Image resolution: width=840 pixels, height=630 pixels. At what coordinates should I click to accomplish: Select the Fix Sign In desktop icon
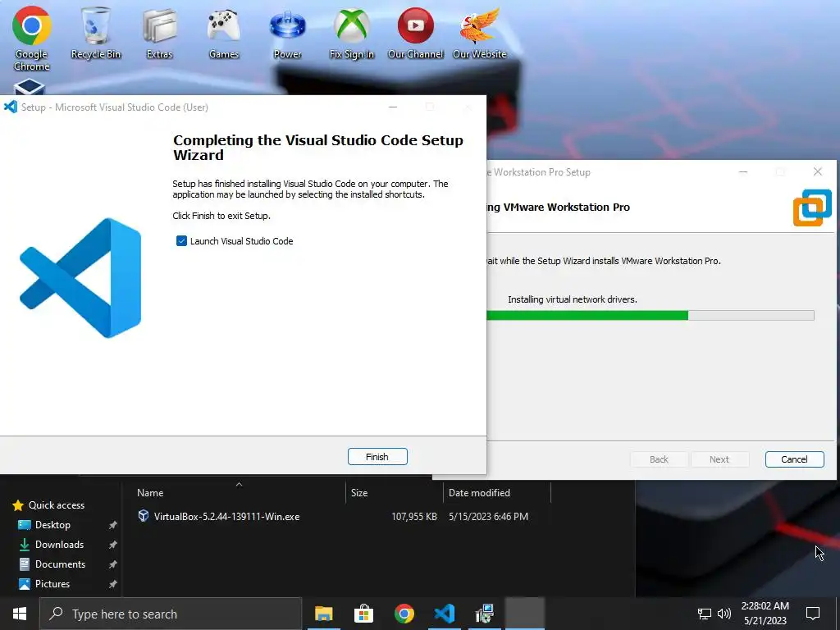tap(351, 34)
